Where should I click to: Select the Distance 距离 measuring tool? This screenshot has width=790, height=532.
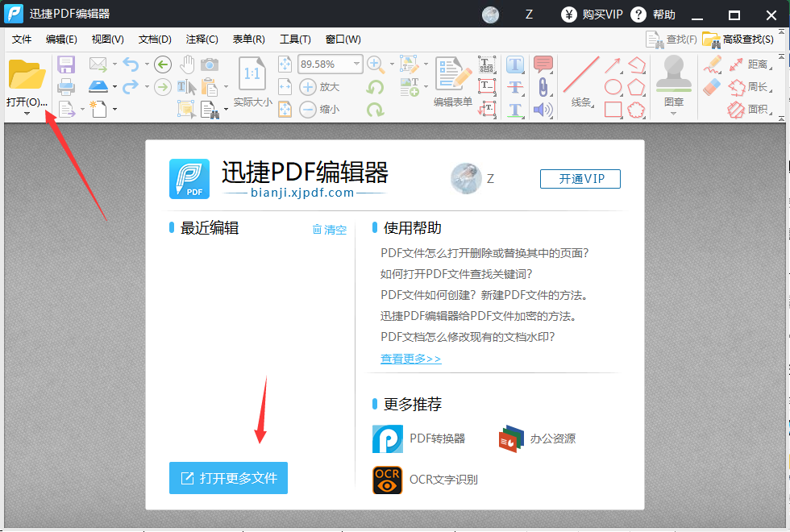pos(749,64)
